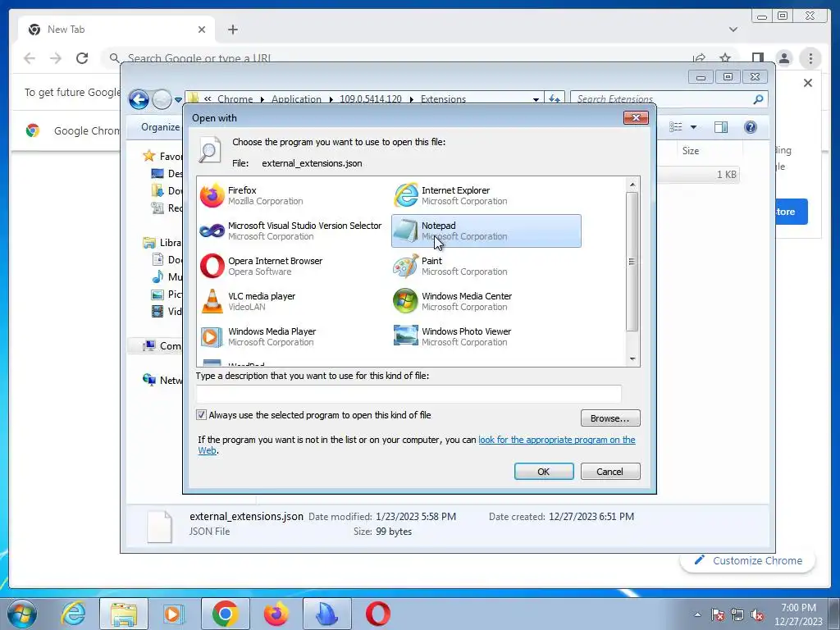Open Music library in navigation pane
The image size is (840, 630).
click(x=167, y=277)
